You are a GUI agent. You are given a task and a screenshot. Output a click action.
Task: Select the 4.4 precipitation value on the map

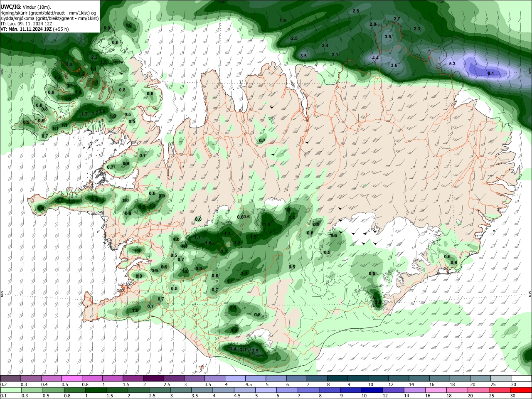click(x=375, y=58)
